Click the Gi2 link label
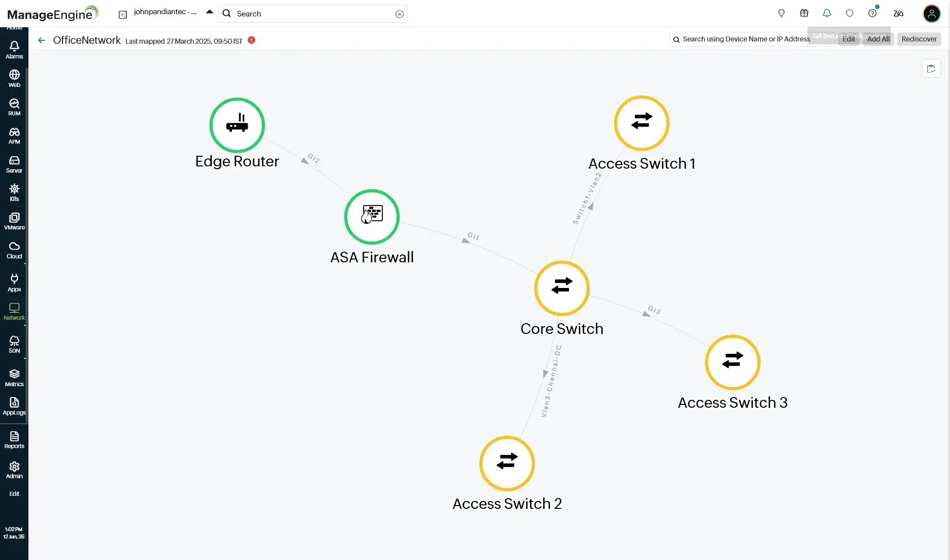This screenshot has height=560, width=950. coord(314,158)
